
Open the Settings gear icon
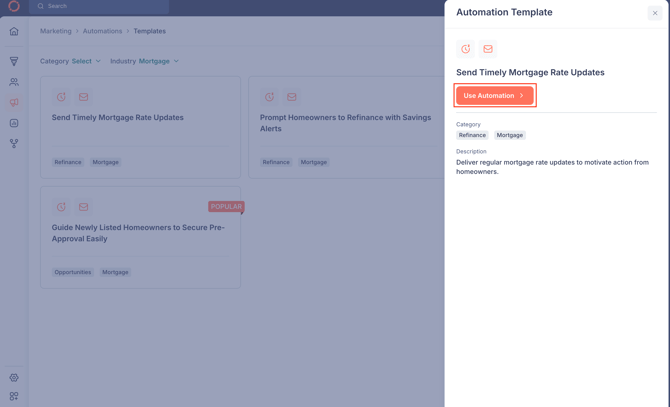14,378
